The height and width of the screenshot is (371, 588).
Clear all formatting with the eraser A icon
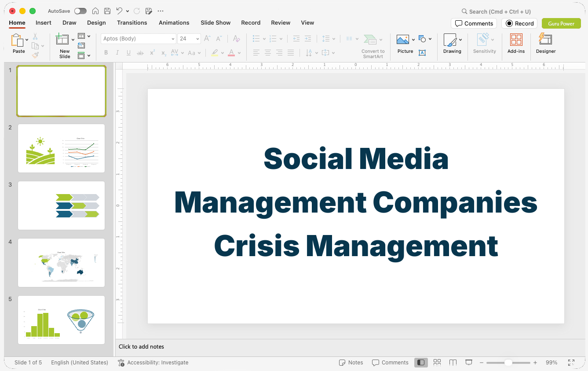[x=236, y=39]
